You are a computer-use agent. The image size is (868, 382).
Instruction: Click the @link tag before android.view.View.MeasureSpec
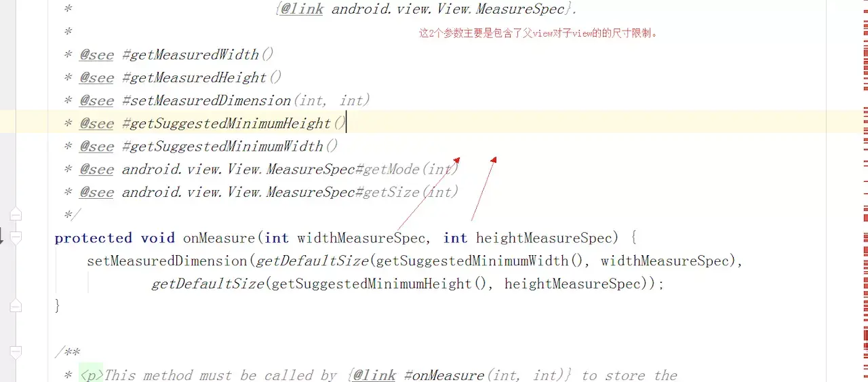302,9
